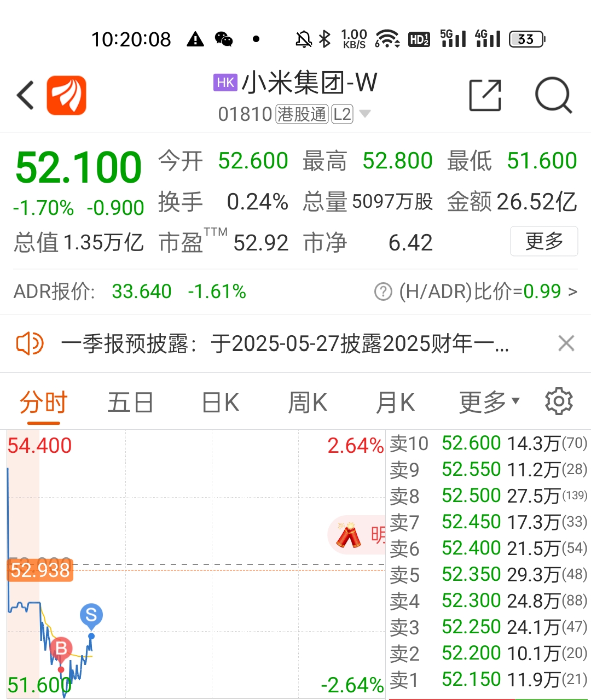Select the 卖3 order row

(x=489, y=627)
